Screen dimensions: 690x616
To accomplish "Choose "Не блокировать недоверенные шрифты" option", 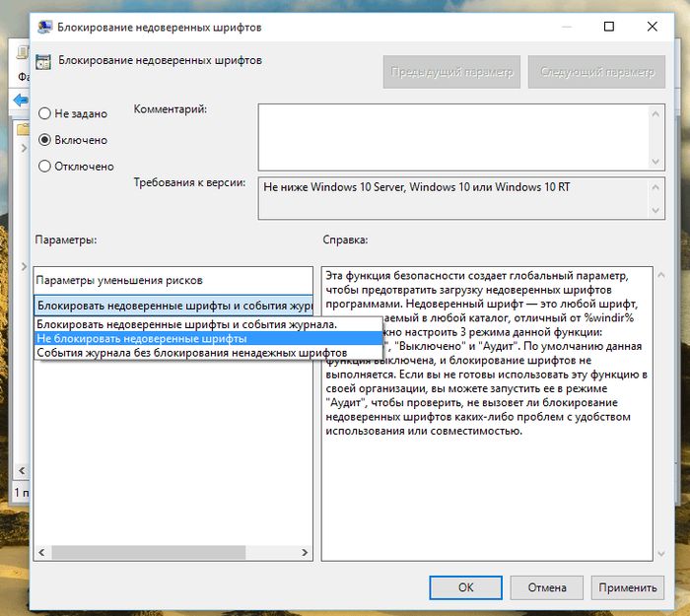I will coord(208,338).
